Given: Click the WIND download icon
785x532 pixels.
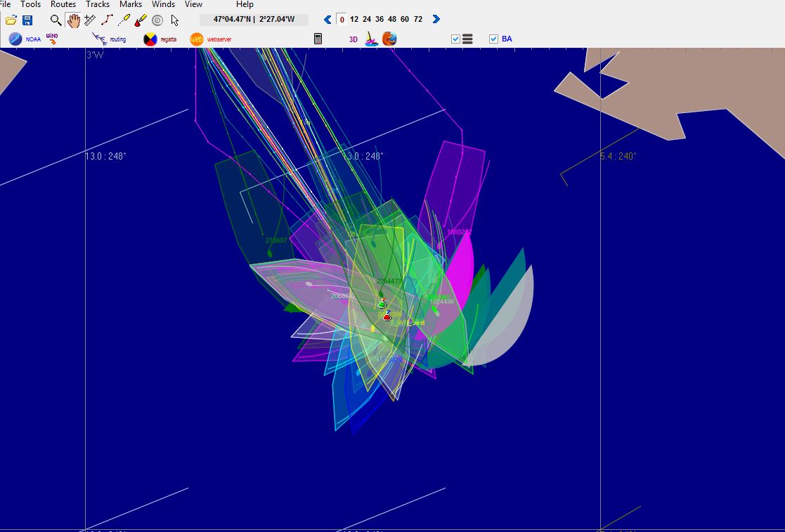Looking at the screenshot, I should (52, 39).
